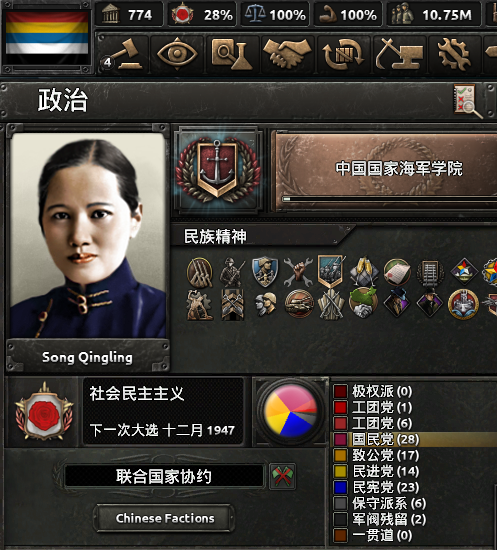497x550 pixels.
Task: Click the champagne glasses national spirit icon
Action: click(x=363, y=271)
